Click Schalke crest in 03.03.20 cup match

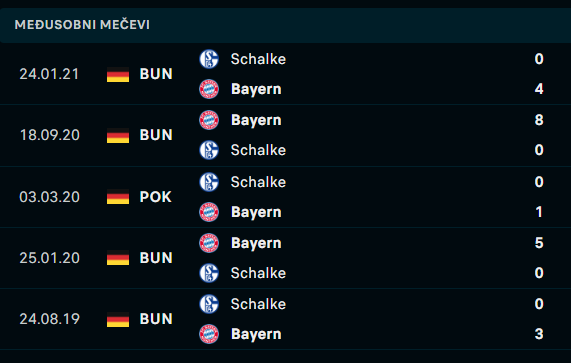(x=209, y=182)
